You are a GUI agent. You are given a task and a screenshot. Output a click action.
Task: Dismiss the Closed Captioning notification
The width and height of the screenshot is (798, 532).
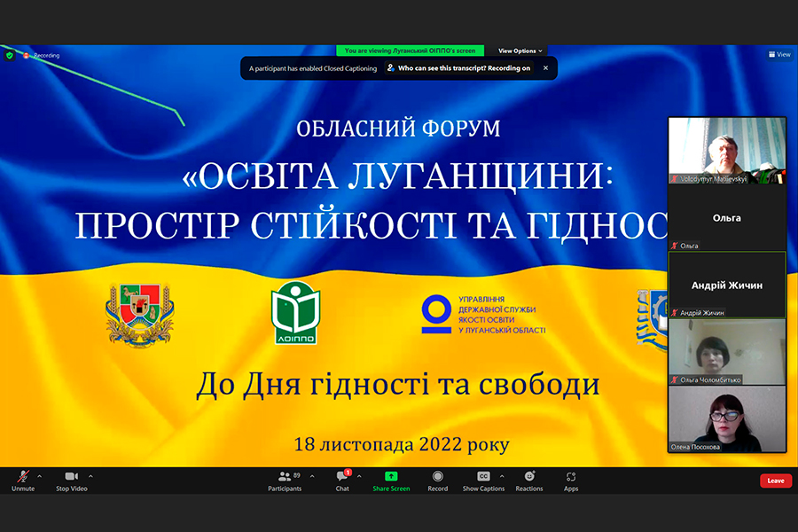pyautogui.click(x=545, y=67)
